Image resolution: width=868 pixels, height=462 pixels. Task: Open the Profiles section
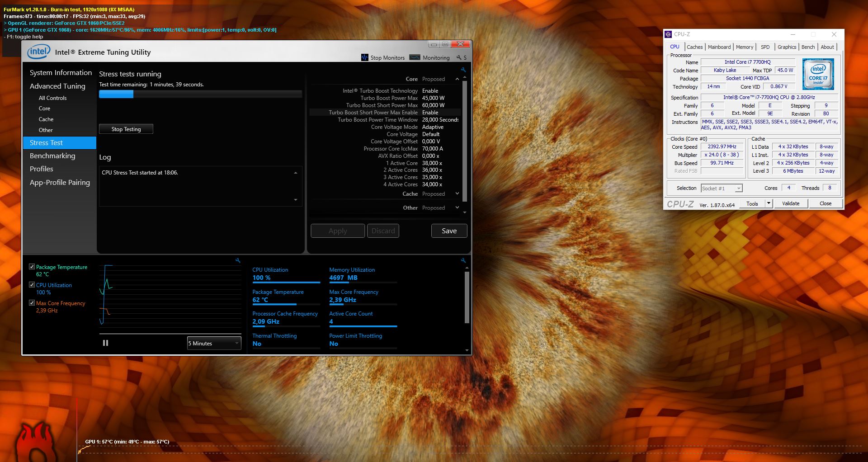click(x=42, y=169)
